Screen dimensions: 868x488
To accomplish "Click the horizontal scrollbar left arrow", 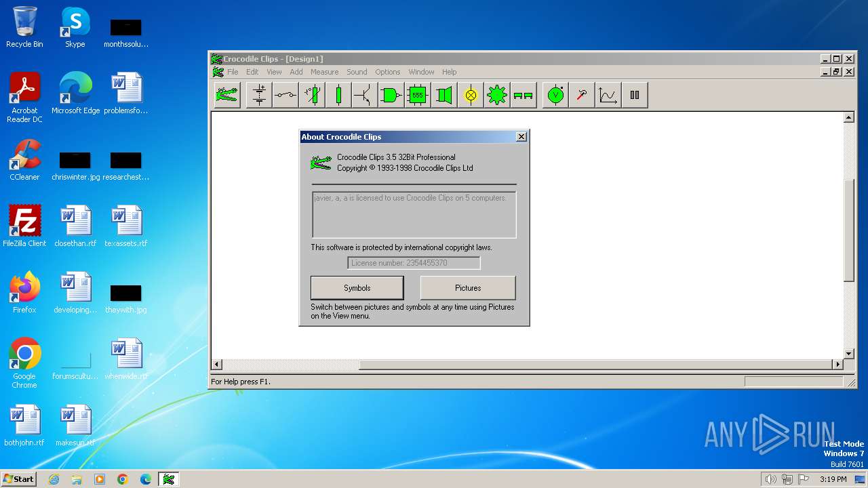I will [217, 365].
